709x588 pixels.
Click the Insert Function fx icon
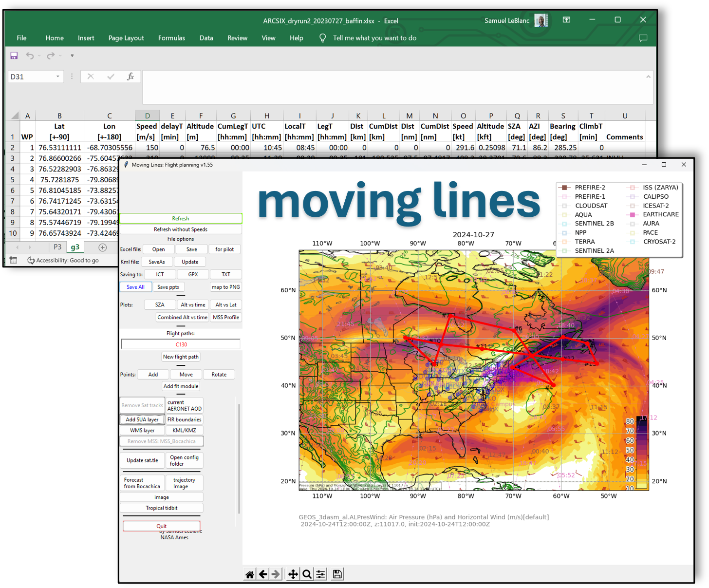130,76
